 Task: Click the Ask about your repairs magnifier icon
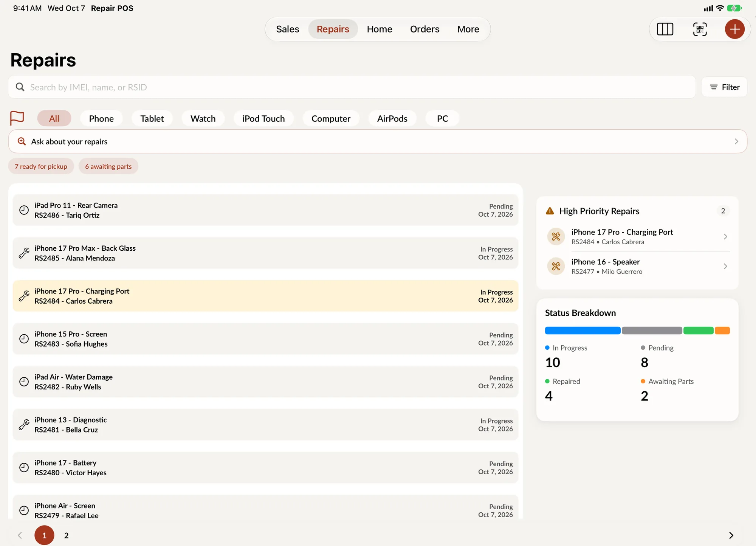point(22,141)
